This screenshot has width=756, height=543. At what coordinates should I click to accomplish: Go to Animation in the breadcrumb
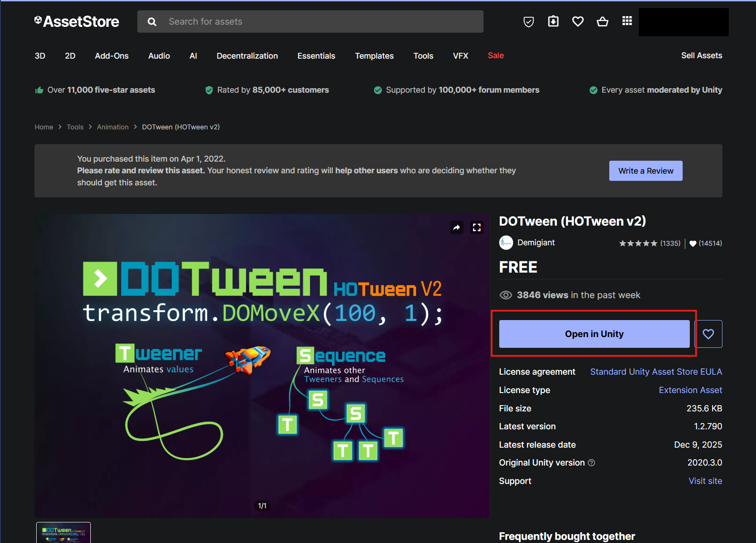pyautogui.click(x=113, y=127)
